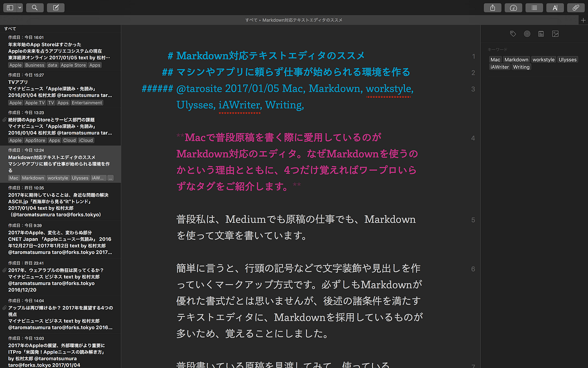
Task: Select the writing goal target icon
Action: click(x=527, y=34)
